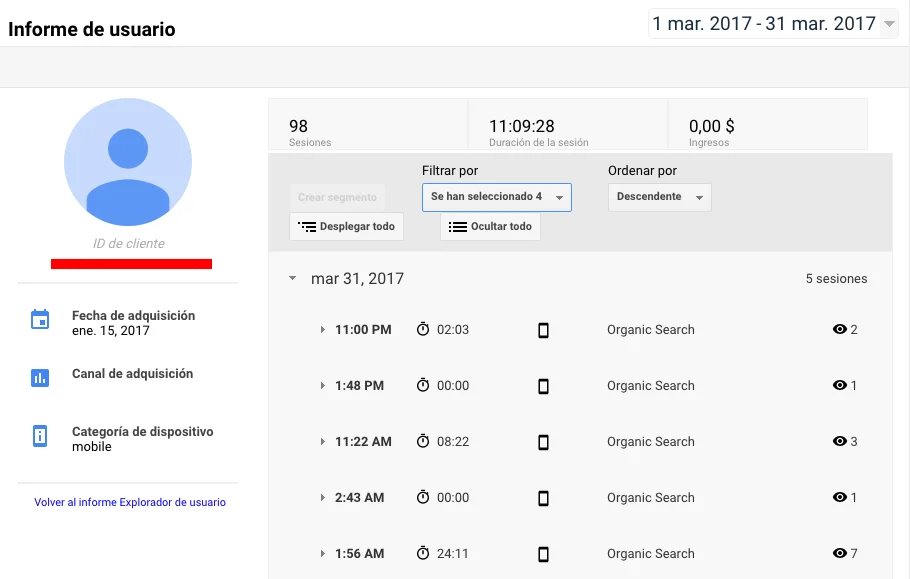Collapse the mar 31, 2017 sessions group
The width and height of the screenshot is (910, 579).
pyautogui.click(x=293, y=279)
